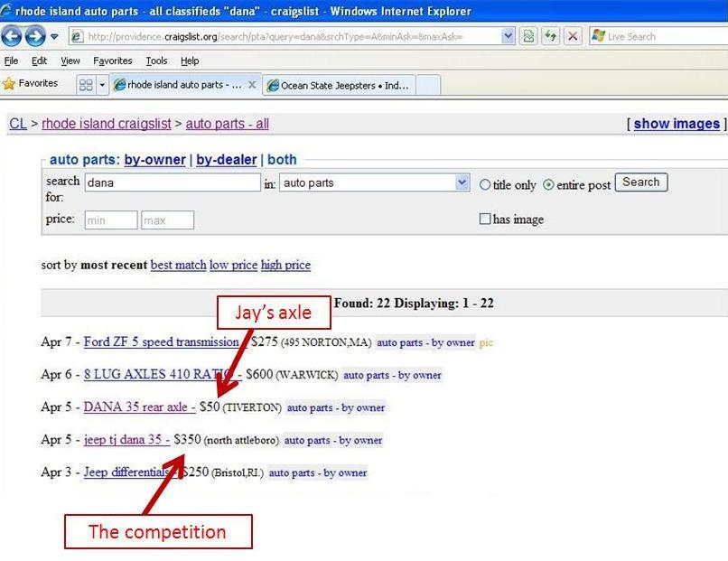Check the has image checkbox
This screenshot has height=561, width=728.
(x=485, y=219)
